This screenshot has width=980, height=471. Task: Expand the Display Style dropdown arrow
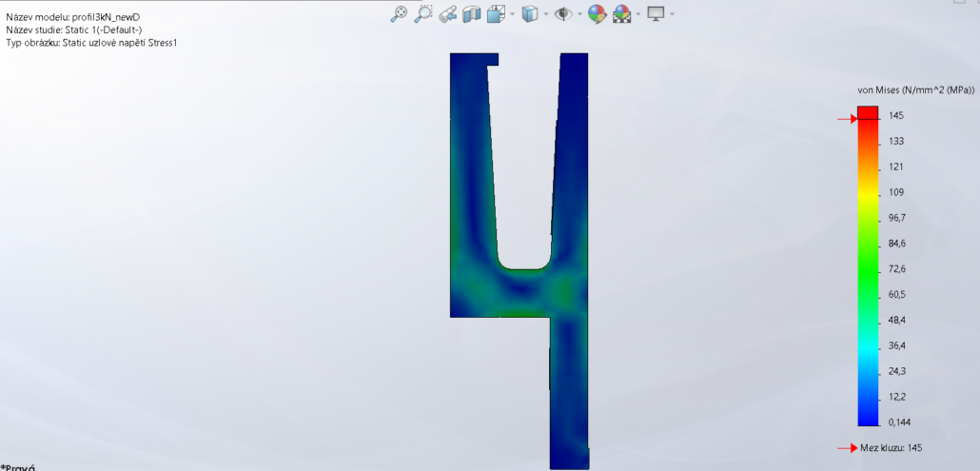pos(546,14)
